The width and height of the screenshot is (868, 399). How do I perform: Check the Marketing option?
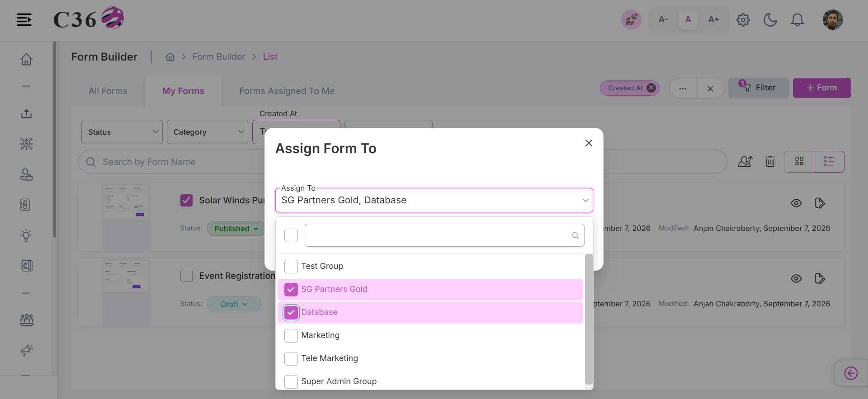point(291,335)
